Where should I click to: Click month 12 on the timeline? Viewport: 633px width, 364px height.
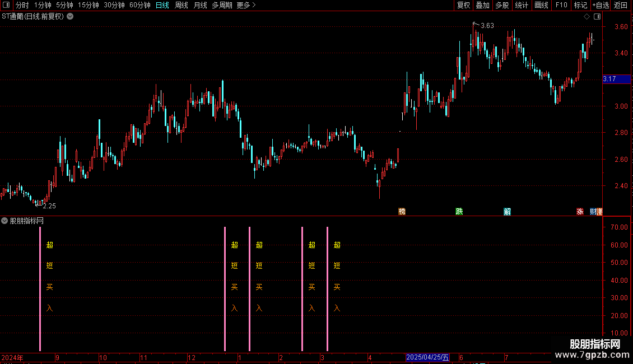pyautogui.click(x=192, y=357)
